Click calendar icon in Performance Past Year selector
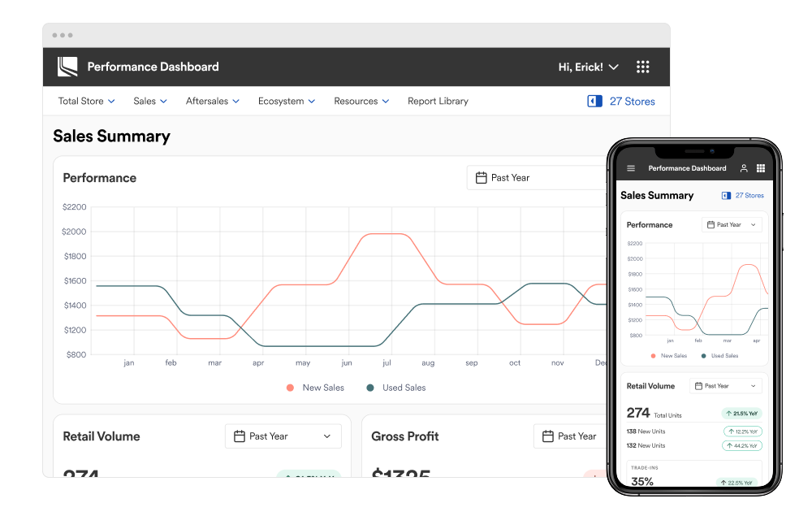The height and width of the screenshot is (516, 812). (x=481, y=178)
